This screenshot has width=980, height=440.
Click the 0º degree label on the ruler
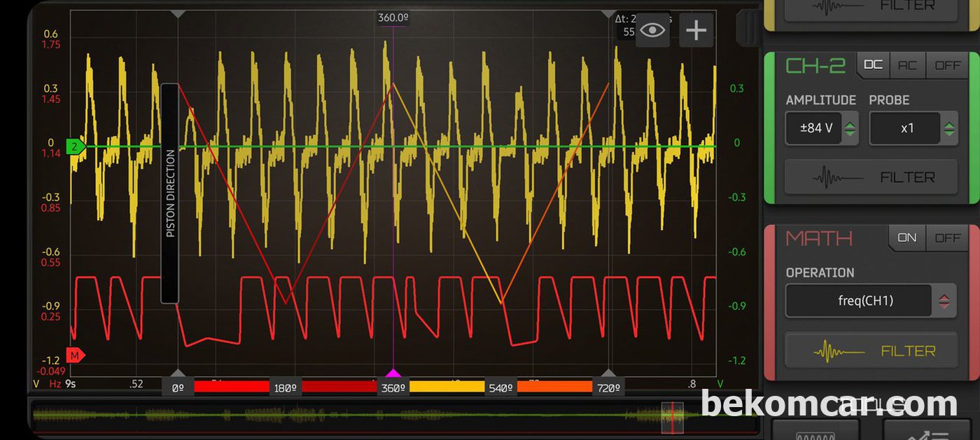[178, 387]
